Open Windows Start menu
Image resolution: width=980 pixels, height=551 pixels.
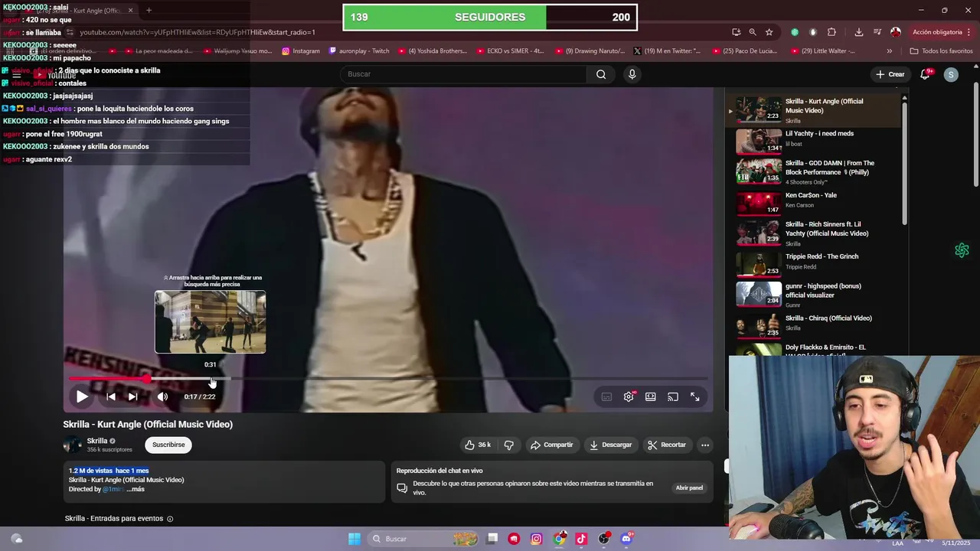pyautogui.click(x=354, y=539)
